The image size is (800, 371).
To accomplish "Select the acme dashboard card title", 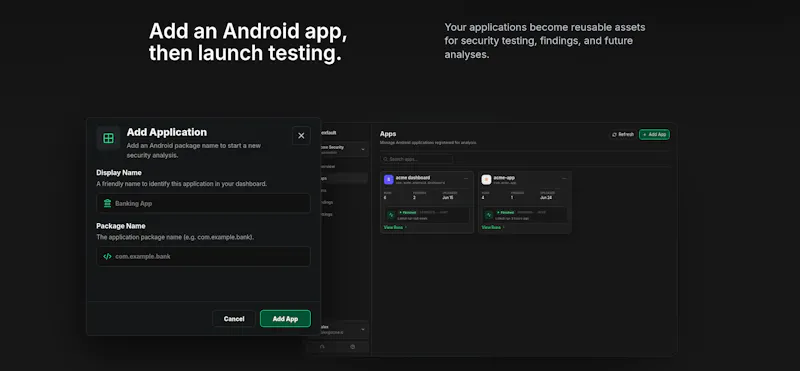I will (413, 178).
